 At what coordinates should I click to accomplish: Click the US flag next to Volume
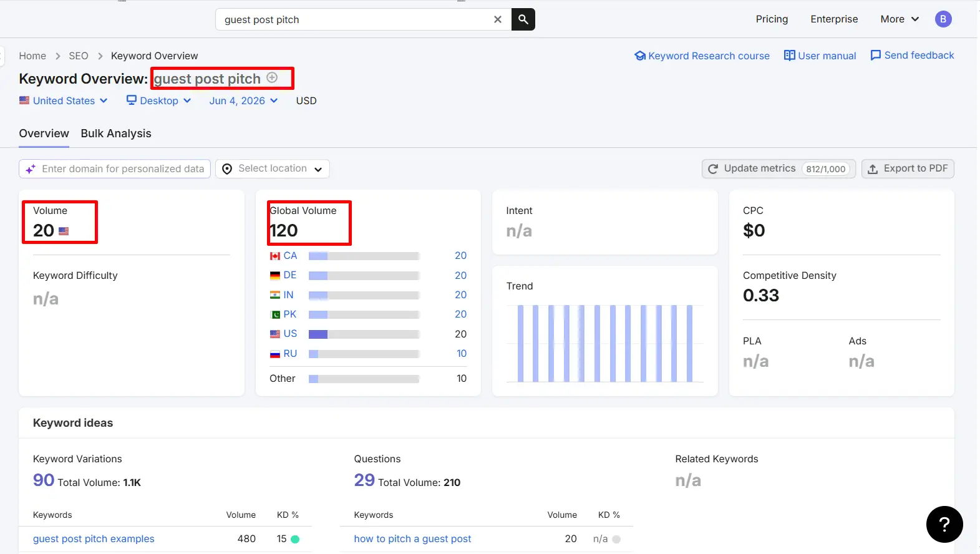[x=64, y=231]
